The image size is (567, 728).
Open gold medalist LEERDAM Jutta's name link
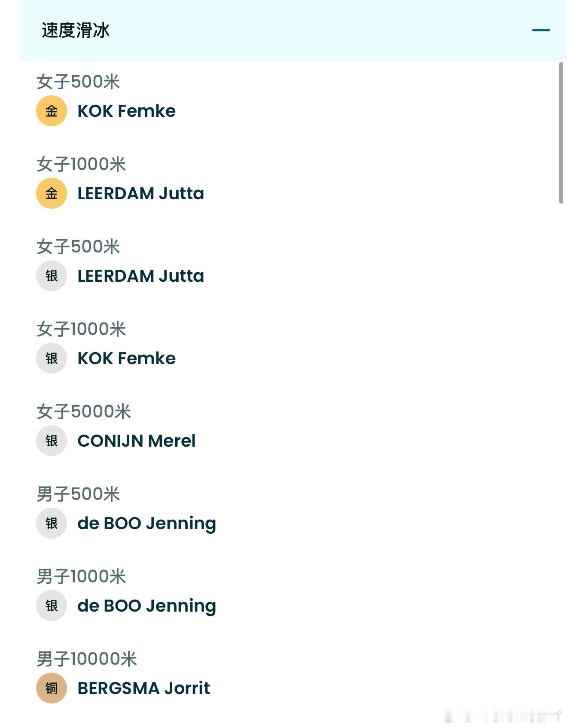click(x=140, y=193)
